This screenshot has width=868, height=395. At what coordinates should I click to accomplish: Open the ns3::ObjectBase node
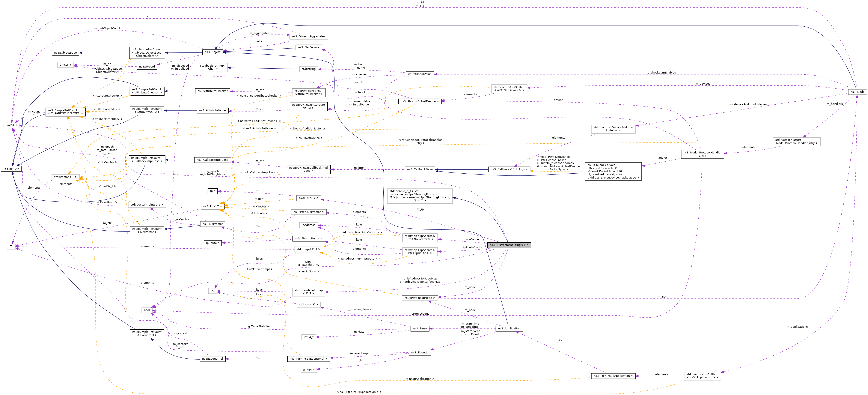(x=66, y=53)
